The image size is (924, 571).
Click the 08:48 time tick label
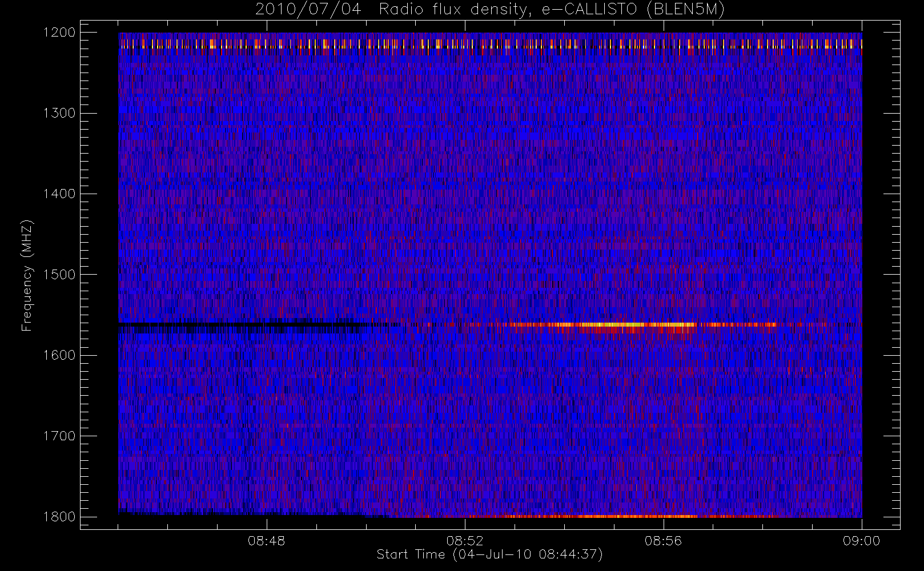pos(267,541)
